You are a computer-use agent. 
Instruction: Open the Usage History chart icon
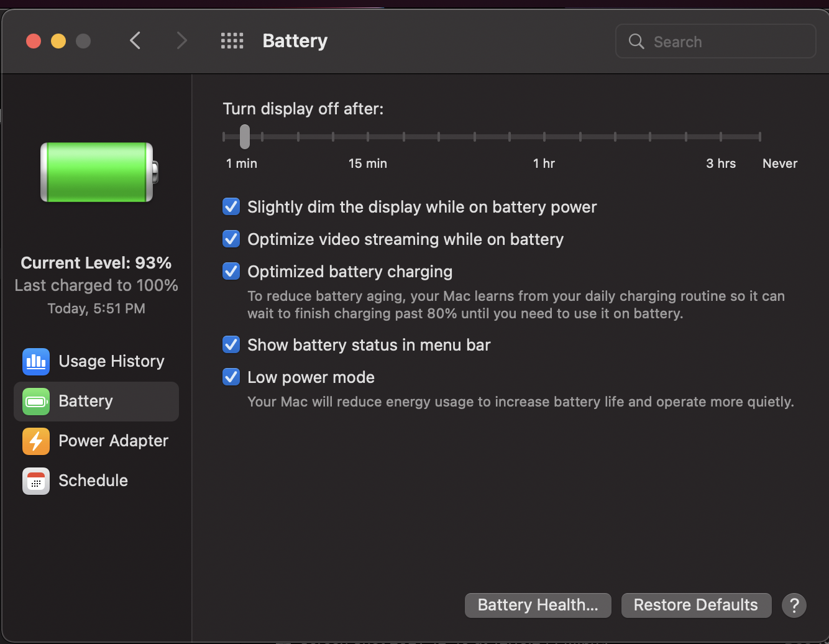(36, 361)
